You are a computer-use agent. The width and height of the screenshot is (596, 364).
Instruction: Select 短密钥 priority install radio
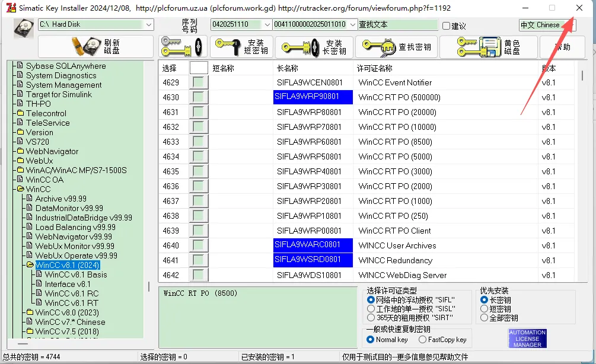[484, 308]
